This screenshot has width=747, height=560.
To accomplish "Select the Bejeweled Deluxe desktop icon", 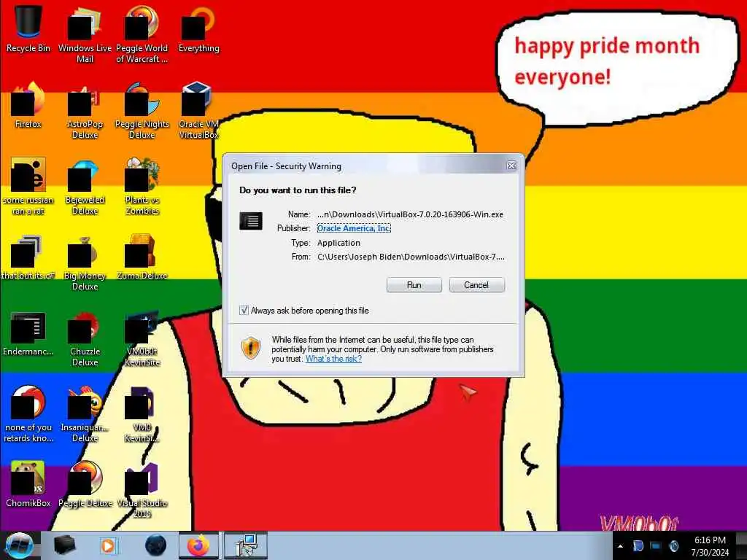I will click(85, 187).
